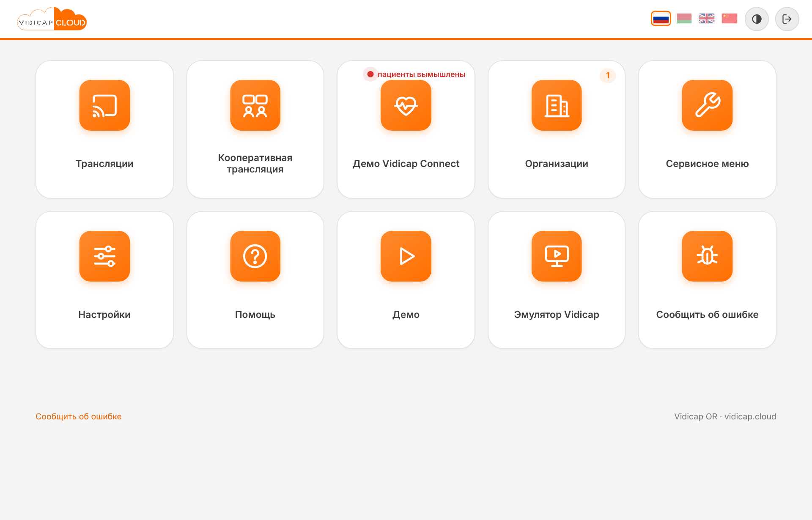Launch the Эмулятор Vidicap monitor icon
The width and height of the screenshot is (812, 520).
pyautogui.click(x=557, y=256)
